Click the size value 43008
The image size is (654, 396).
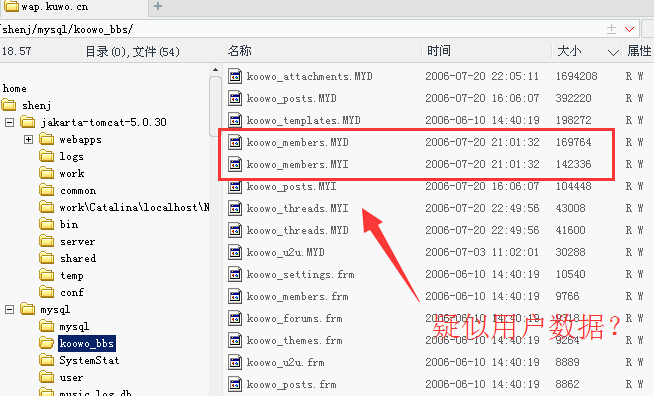pyautogui.click(x=571, y=208)
